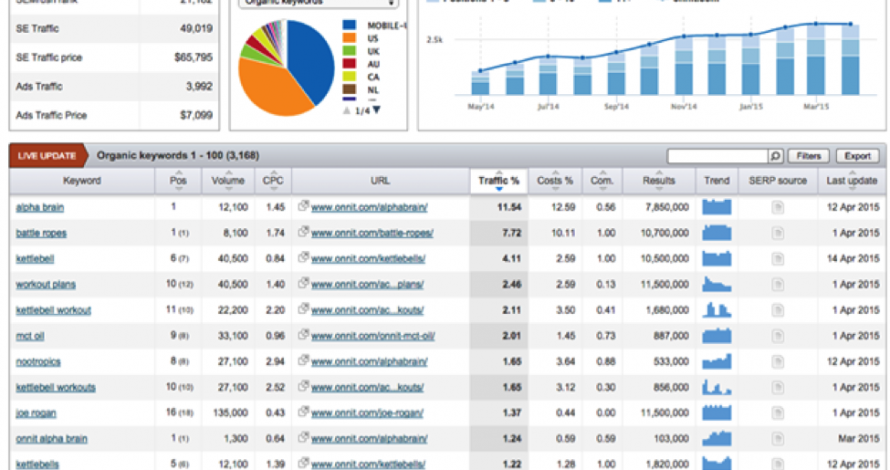This screenshot has height=470, width=890.
Task: Open www.onnit.com/joe-rogan/ URL link
Action: (367, 413)
